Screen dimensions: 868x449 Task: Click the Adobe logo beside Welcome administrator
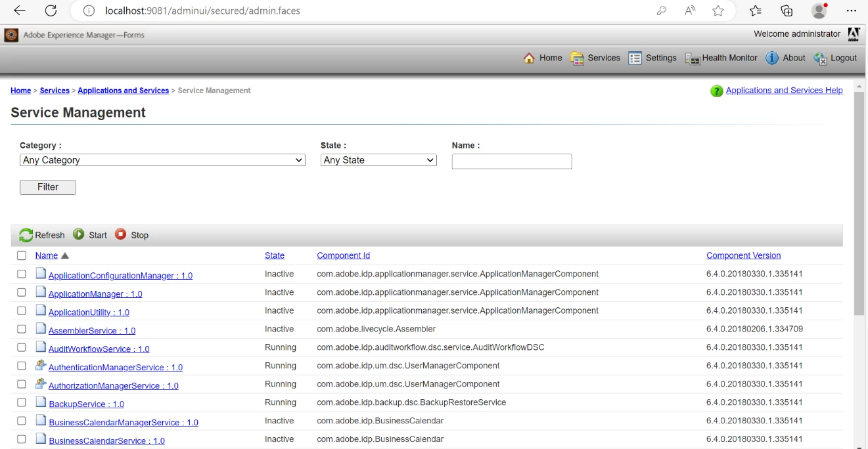pos(854,34)
